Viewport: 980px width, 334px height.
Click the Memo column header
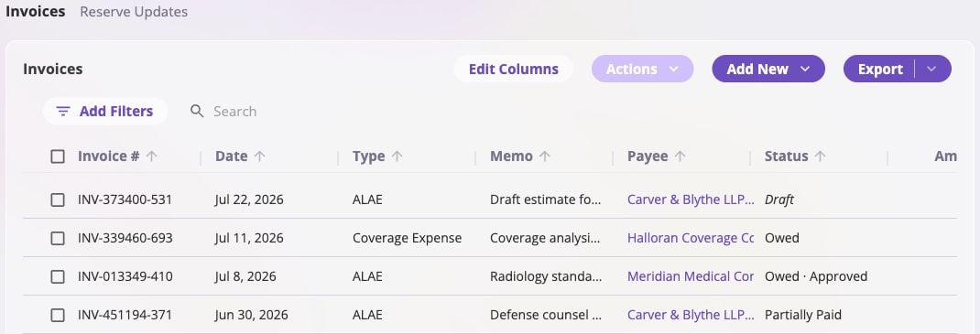511,156
